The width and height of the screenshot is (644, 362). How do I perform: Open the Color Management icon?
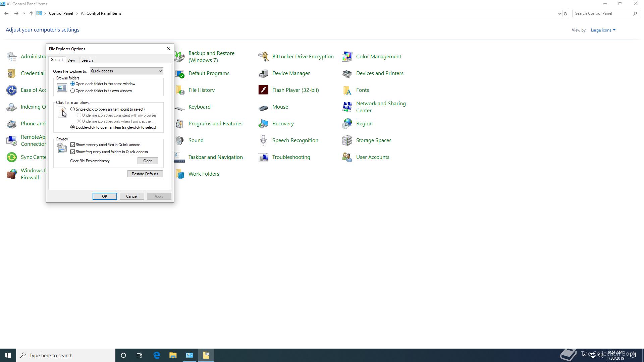(347, 57)
